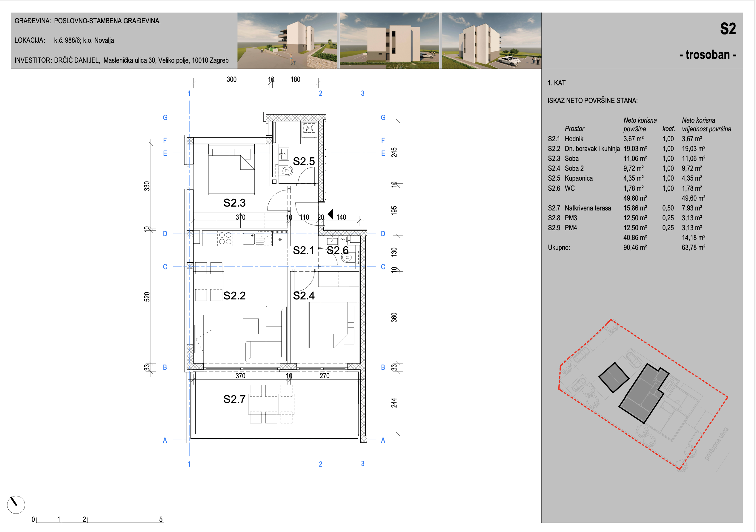Select the first building render thumbnail
This screenshot has width=756, height=532.
[x=287, y=41]
